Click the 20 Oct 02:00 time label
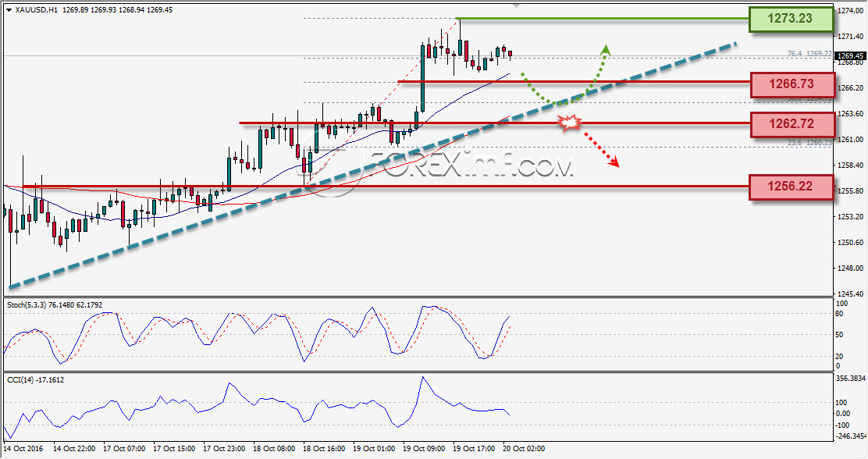Image resolution: width=868 pixels, height=459 pixels. pyautogui.click(x=524, y=449)
